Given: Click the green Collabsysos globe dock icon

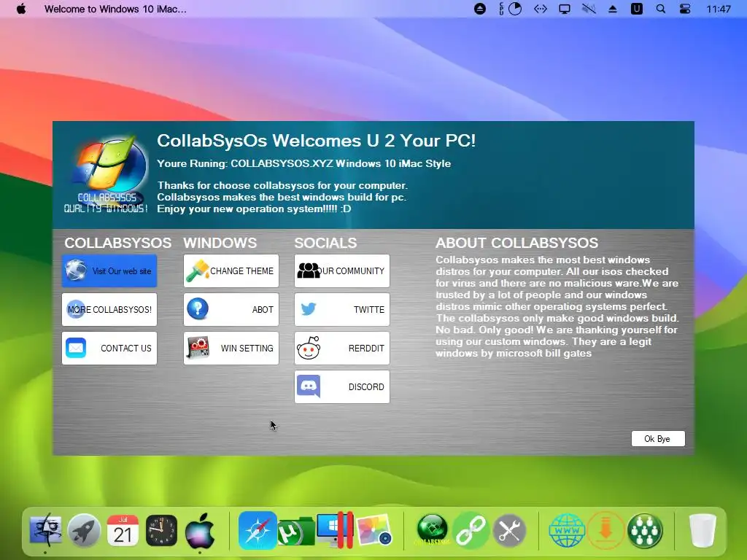Looking at the screenshot, I should pos(432,529).
